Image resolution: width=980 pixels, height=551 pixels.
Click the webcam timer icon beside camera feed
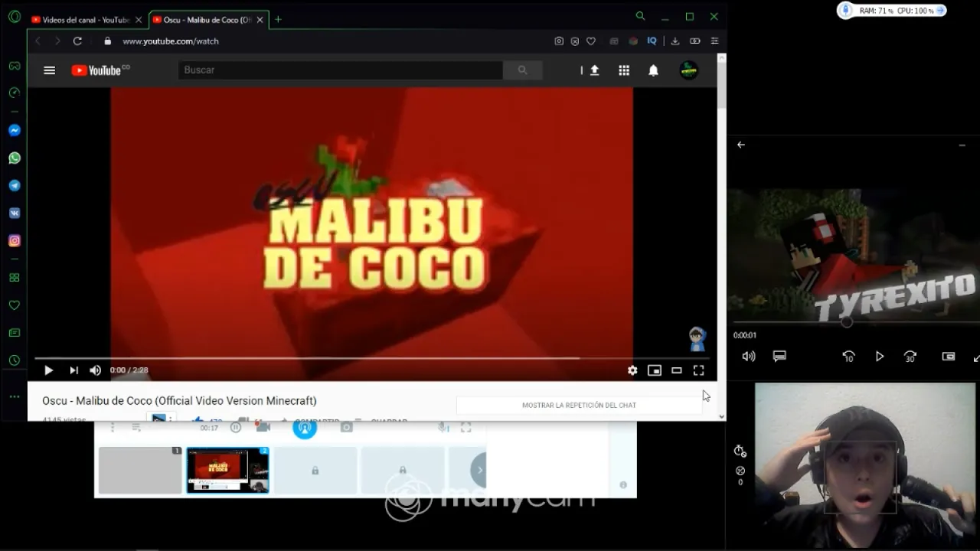click(740, 452)
